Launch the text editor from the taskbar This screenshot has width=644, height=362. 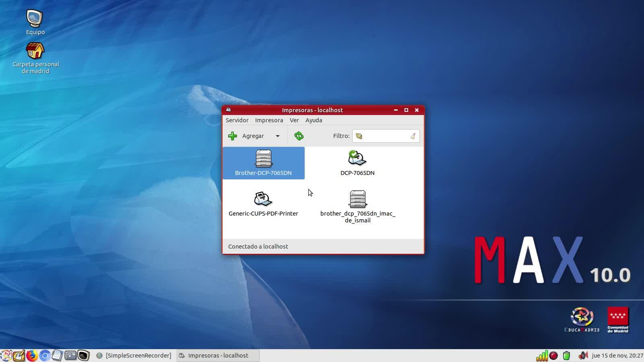pos(19,356)
